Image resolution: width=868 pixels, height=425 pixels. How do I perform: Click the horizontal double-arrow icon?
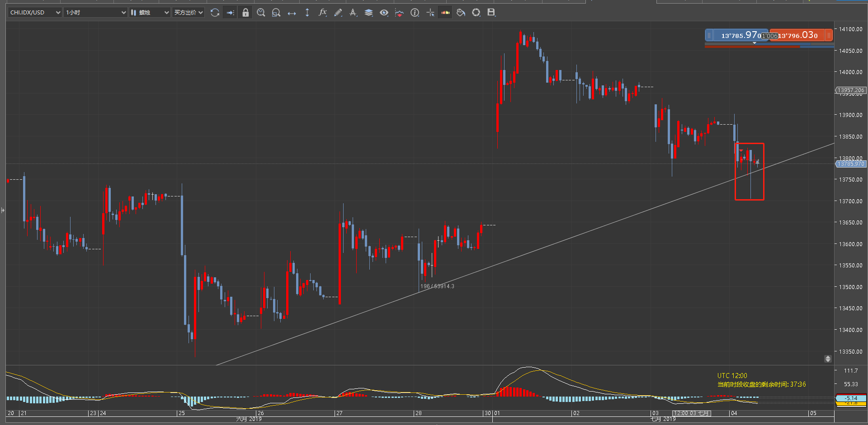[292, 13]
